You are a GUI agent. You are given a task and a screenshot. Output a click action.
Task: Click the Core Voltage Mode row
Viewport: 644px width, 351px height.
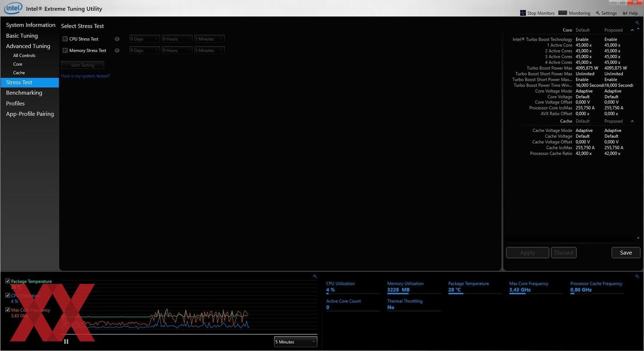570,91
